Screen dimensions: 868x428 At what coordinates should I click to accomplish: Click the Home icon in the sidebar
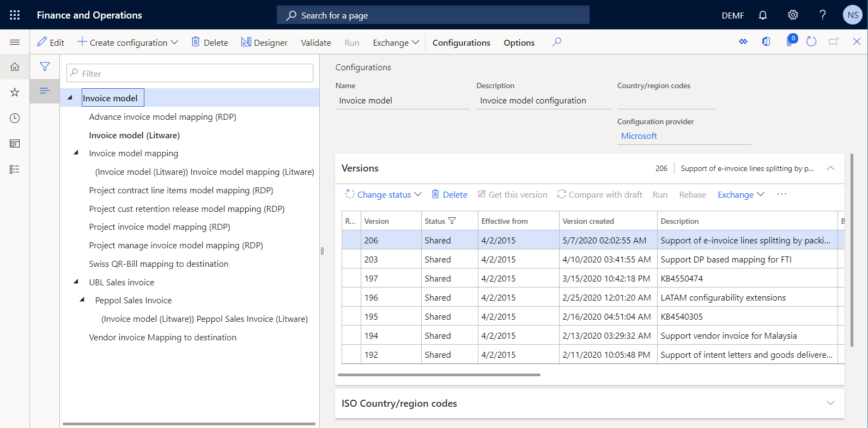pyautogui.click(x=15, y=67)
